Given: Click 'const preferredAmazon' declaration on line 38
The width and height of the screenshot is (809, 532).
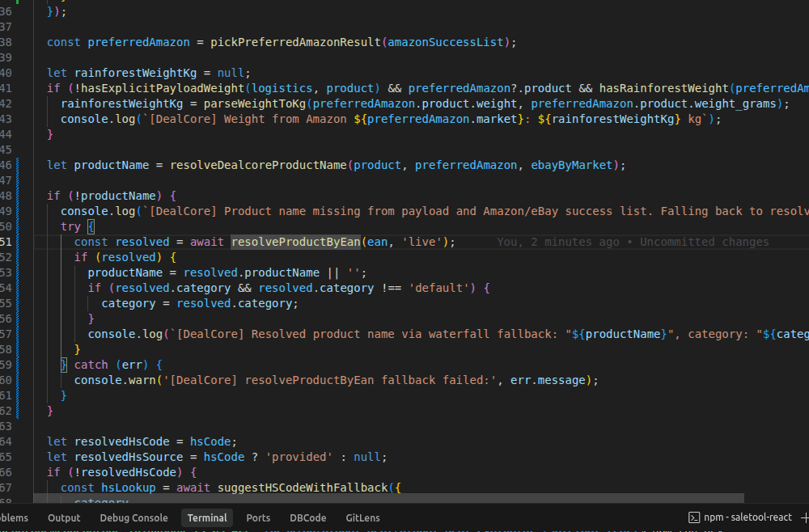Looking at the screenshot, I should tap(118, 42).
